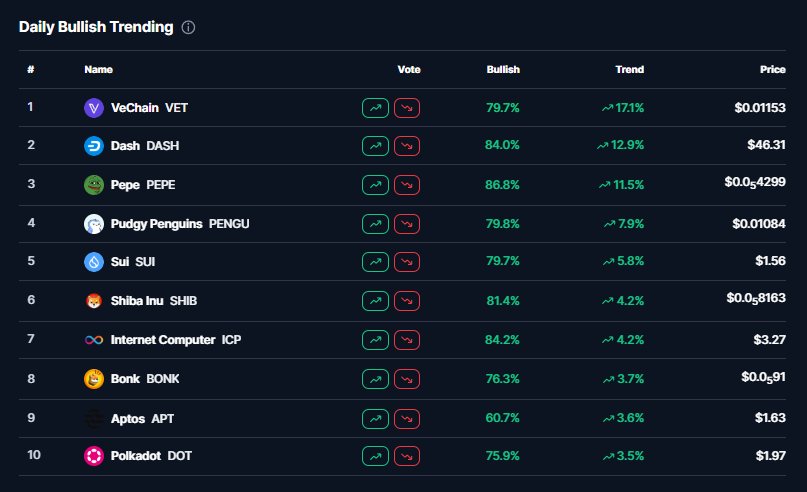The width and height of the screenshot is (807, 492).
Task: Vote bearish on Aptos
Action: click(x=407, y=418)
